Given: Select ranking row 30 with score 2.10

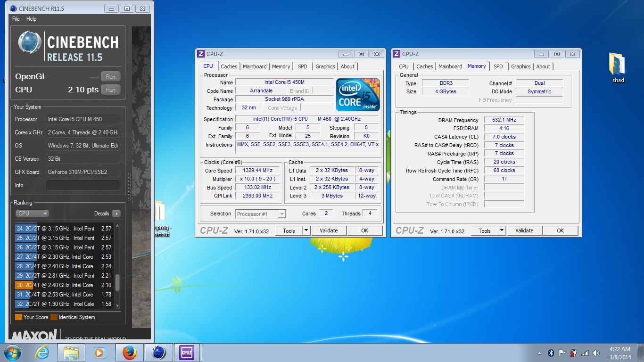Looking at the screenshot, I should [x=64, y=285].
